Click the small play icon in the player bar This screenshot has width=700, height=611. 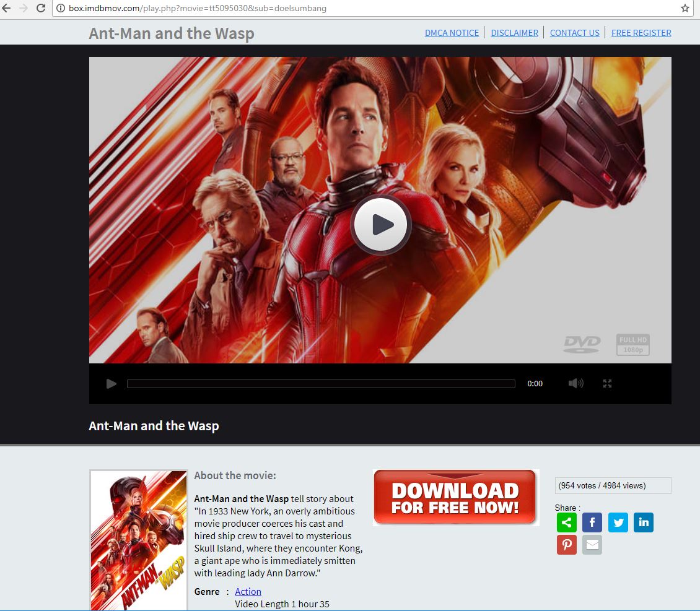coord(111,384)
